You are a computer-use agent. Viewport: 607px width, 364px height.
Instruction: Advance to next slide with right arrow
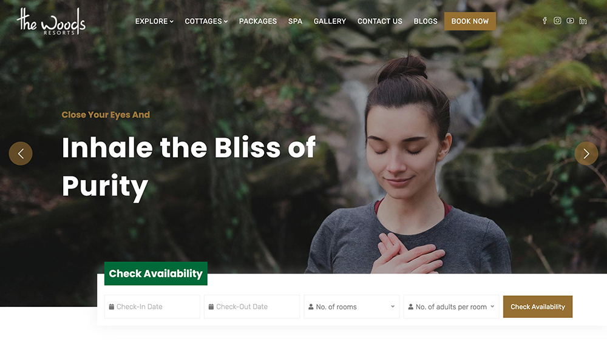point(586,153)
